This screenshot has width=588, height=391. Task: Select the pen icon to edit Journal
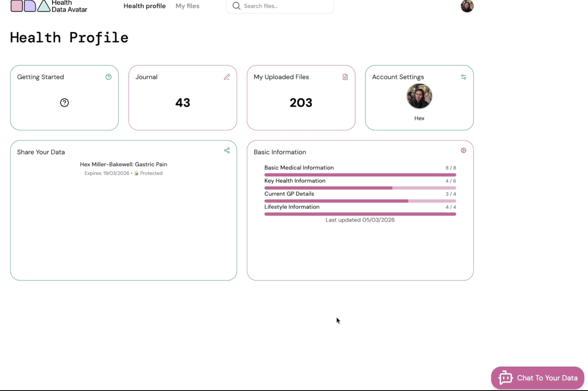coord(227,77)
